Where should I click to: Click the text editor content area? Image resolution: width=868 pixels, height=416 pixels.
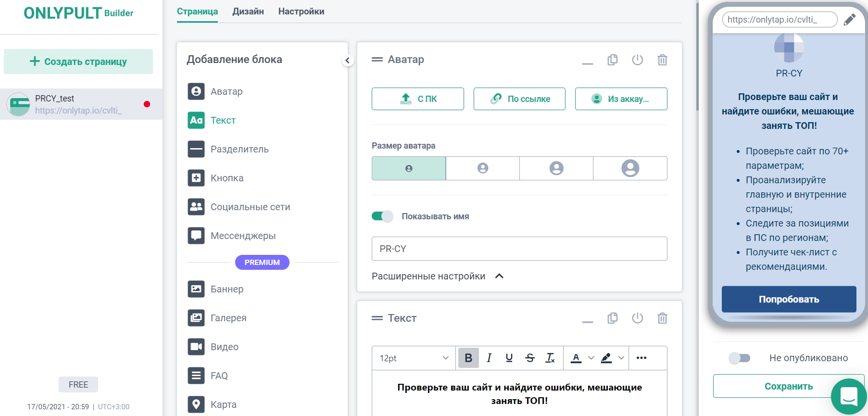[519, 393]
